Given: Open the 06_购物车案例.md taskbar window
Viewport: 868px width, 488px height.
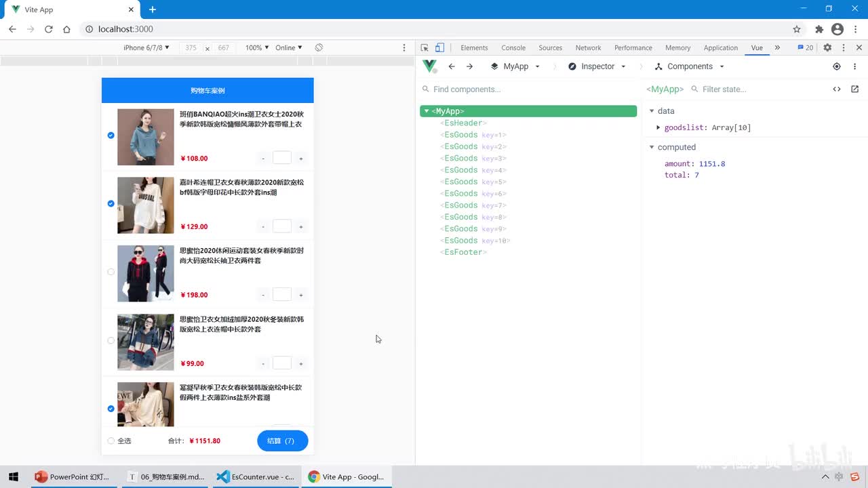Looking at the screenshot, I should pos(165,476).
